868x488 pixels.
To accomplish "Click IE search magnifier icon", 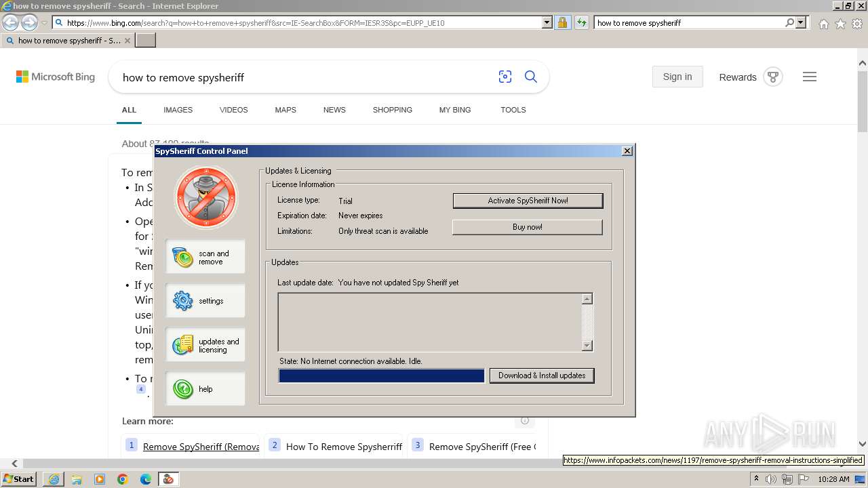I will click(789, 23).
